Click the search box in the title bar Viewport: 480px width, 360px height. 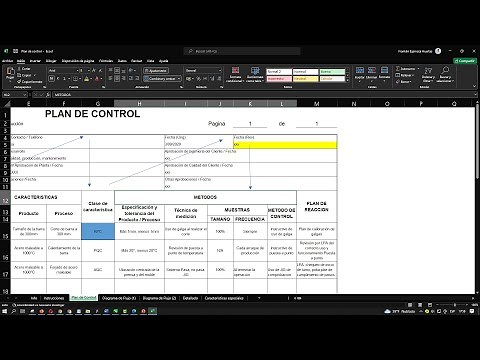pos(242,51)
